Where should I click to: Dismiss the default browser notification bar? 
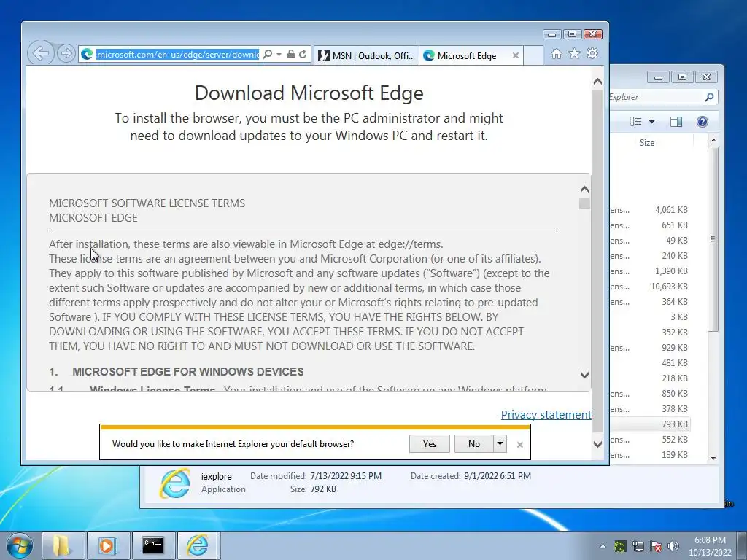[519, 444]
